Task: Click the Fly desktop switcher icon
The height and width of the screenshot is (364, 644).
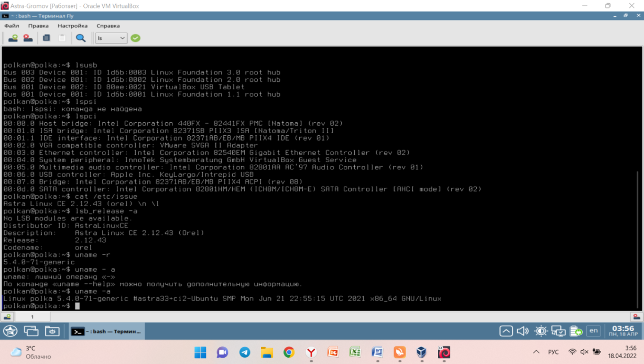Action: [x=31, y=331]
